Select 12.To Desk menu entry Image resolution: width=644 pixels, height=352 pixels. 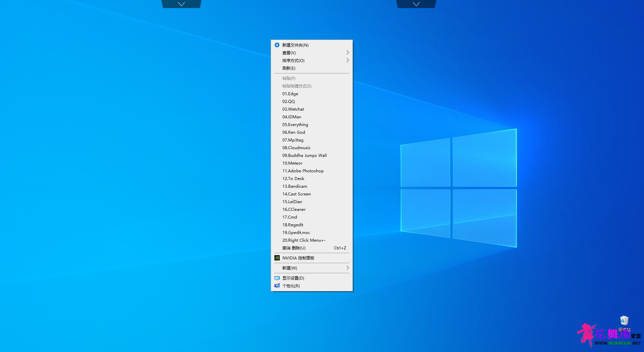point(312,178)
